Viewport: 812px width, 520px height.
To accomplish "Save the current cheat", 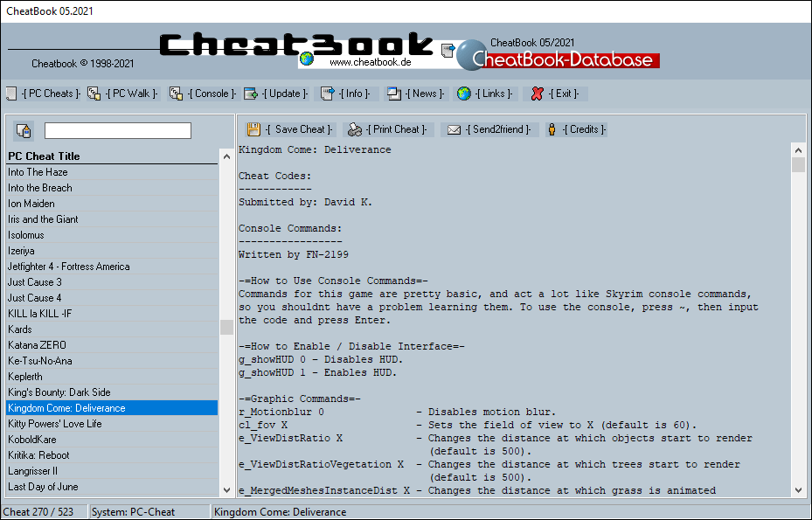I will point(298,128).
